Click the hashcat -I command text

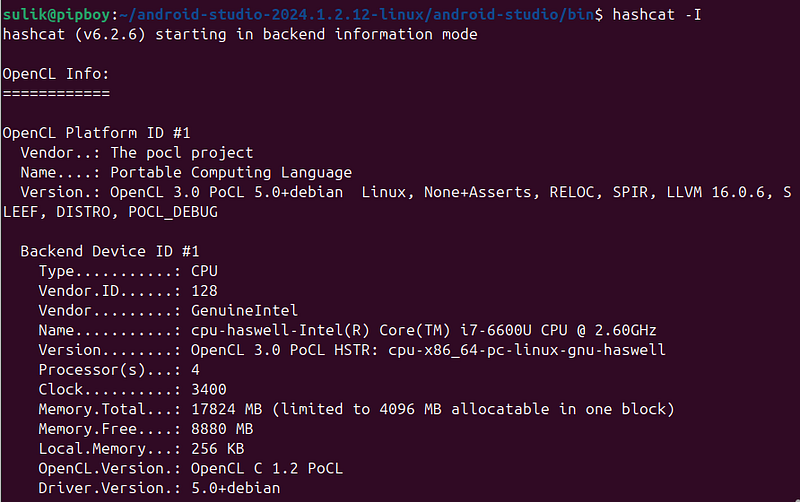tap(657, 14)
